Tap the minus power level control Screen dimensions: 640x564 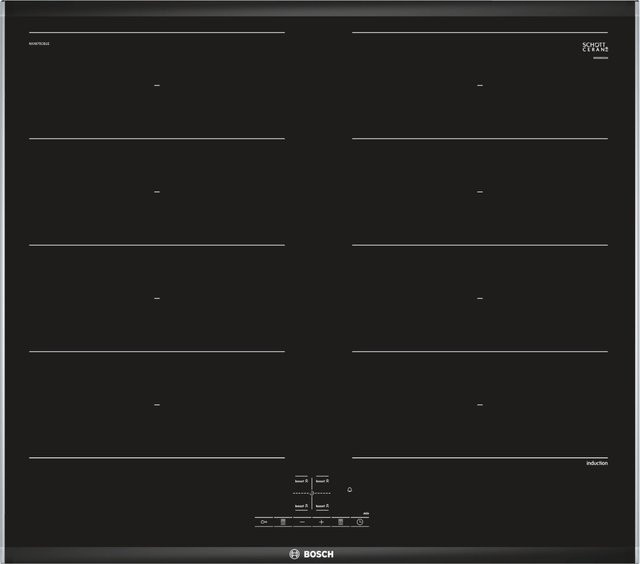302,522
